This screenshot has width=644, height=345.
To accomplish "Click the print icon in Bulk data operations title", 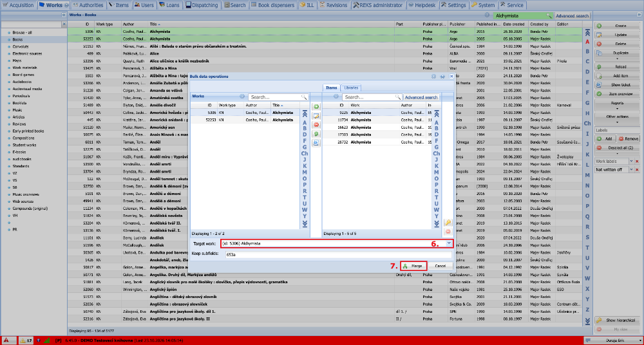I will 442,77.
